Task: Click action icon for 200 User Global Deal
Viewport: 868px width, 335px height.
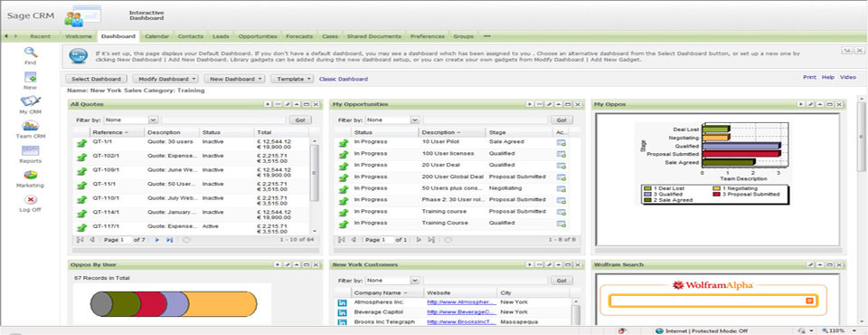Action: tap(561, 177)
